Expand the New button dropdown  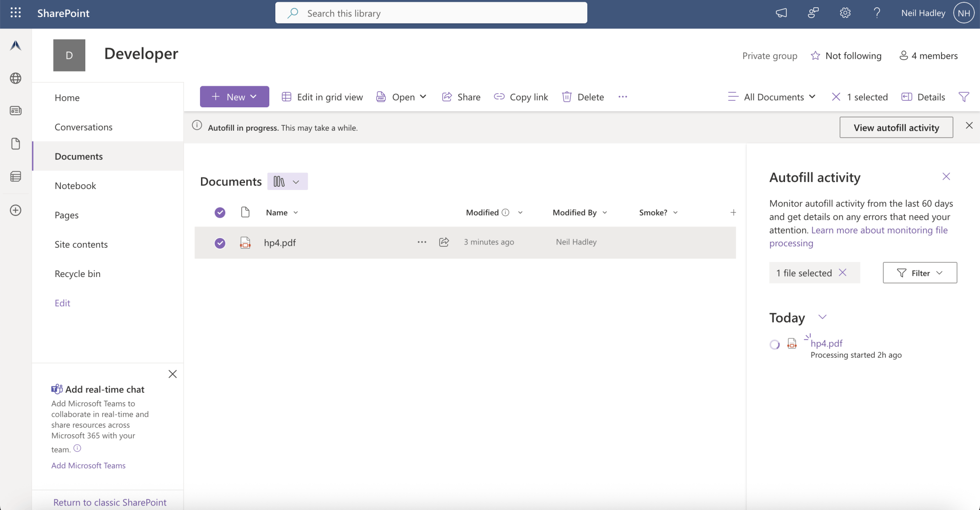click(234, 97)
